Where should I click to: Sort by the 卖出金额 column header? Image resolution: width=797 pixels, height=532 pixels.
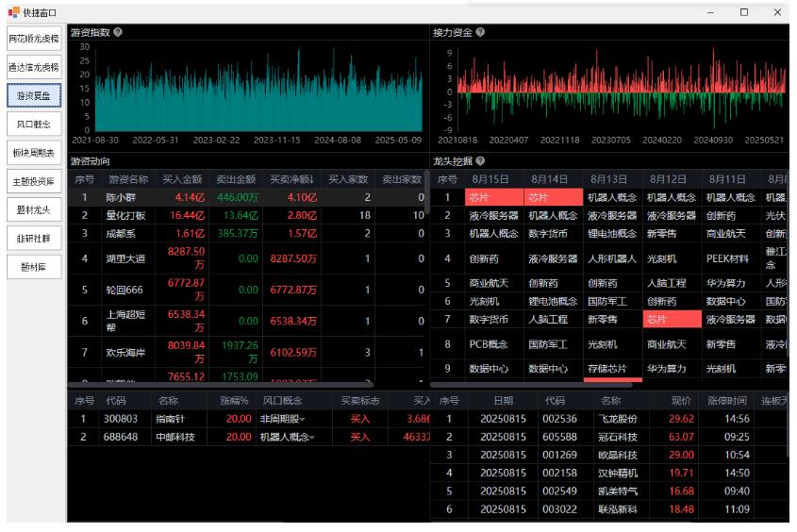236,179
